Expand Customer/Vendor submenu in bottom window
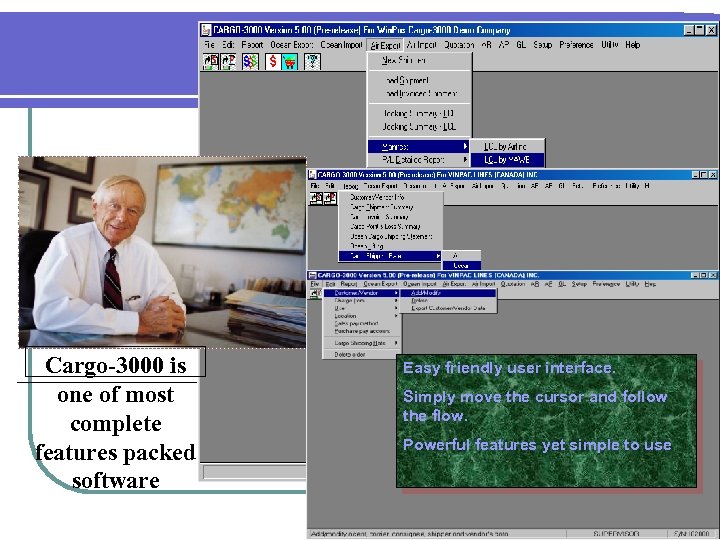 (x=362, y=293)
